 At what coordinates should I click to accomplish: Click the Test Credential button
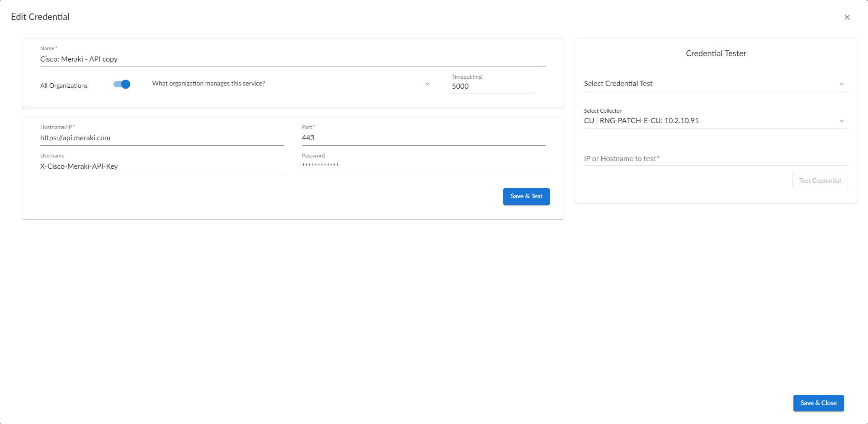pos(819,181)
